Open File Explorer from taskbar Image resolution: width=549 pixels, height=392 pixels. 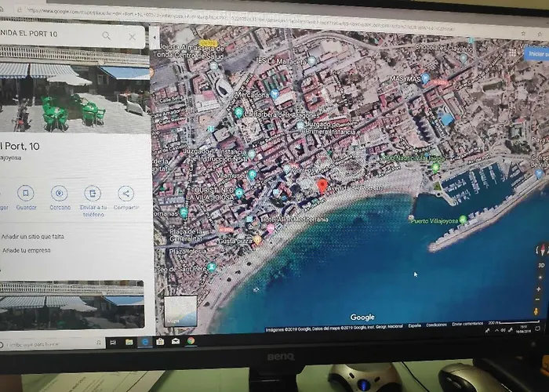pyautogui.click(x=129, y=342)
